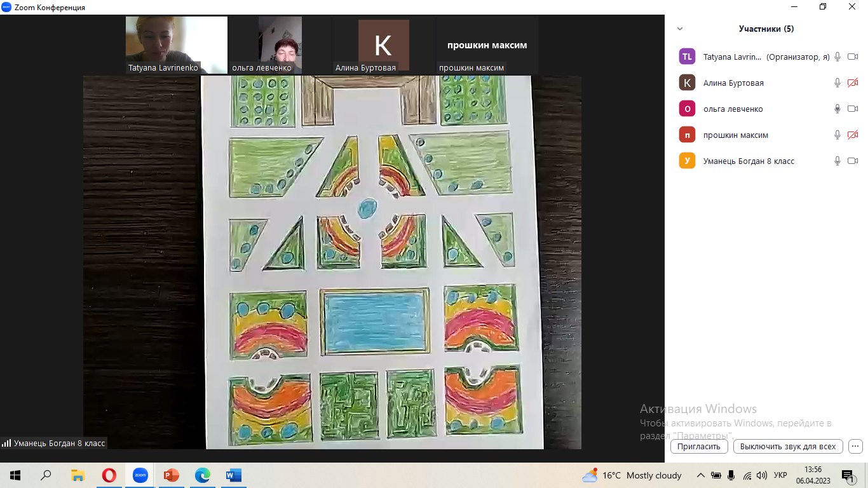This screenshot has height=488, width=868.
Task: Click the Zoom logo in the title bar
Action: tap(7, 7)
